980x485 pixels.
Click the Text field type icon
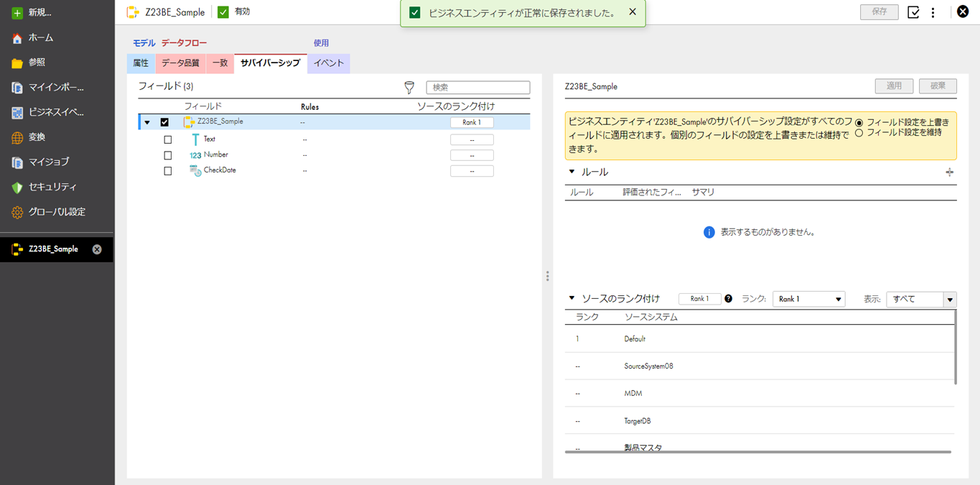(195, 139)
